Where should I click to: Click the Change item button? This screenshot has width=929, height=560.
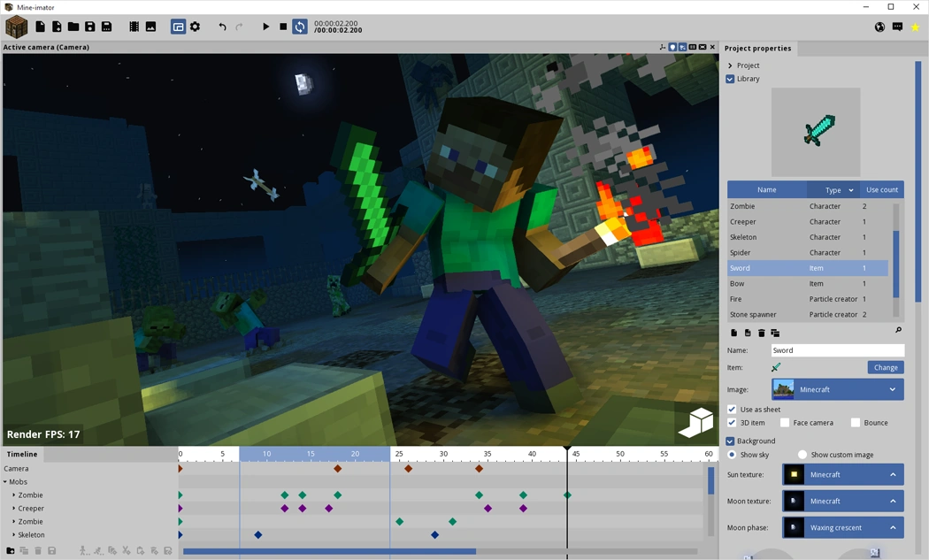click(x=885, y=367)
